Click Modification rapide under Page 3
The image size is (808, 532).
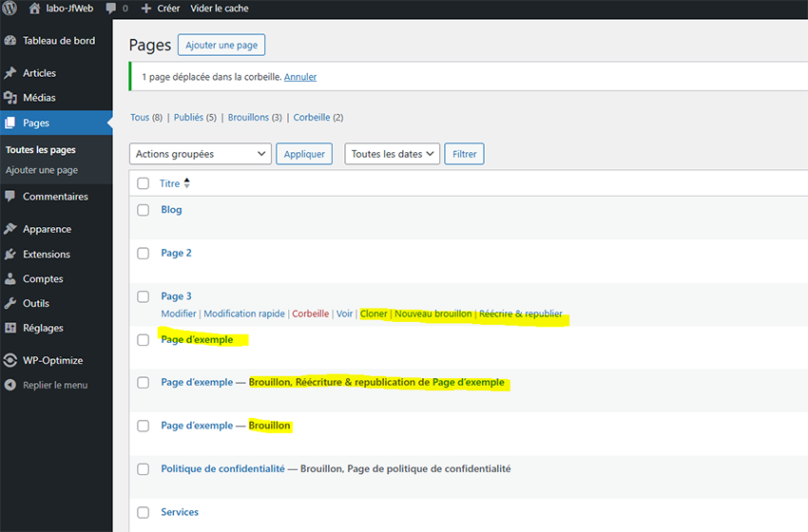point(244,313)
